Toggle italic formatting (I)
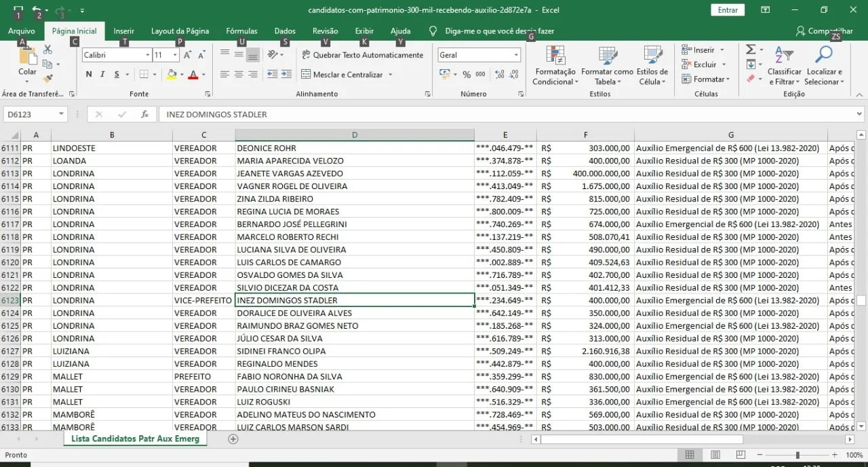Screen dimensions: 868x467 point(102,75)
